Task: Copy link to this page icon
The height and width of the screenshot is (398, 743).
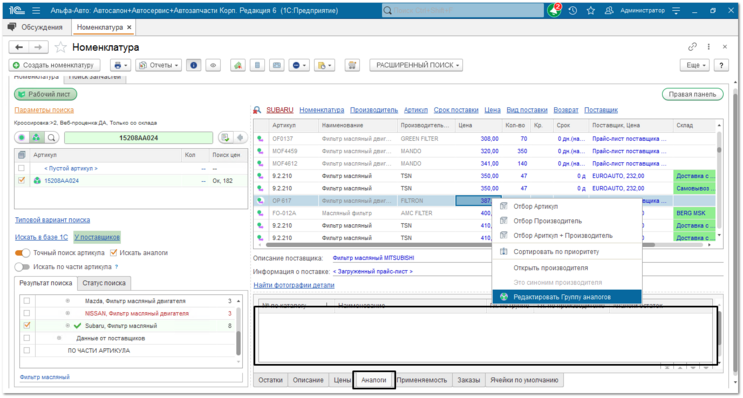Action: click(692, 47)
